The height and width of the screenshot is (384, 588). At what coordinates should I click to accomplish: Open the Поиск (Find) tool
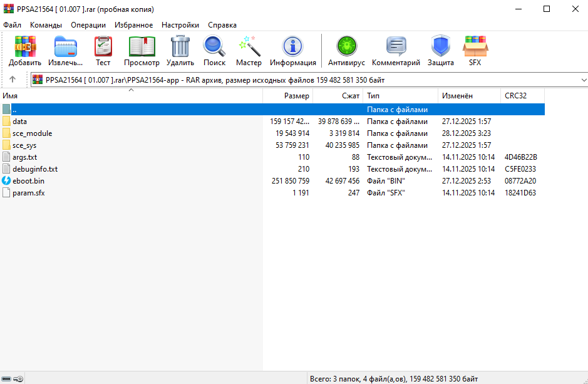tap(214, 51)
